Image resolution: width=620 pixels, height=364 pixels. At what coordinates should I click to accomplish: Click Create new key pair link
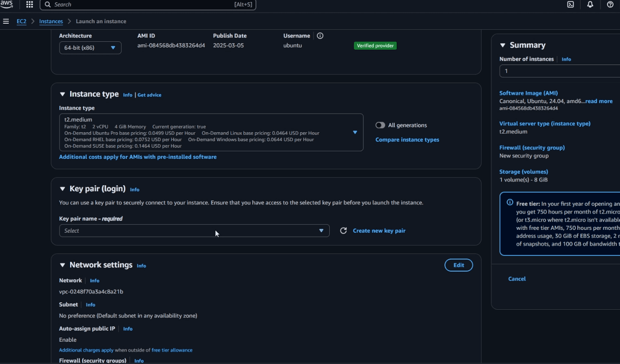(379, 231)
